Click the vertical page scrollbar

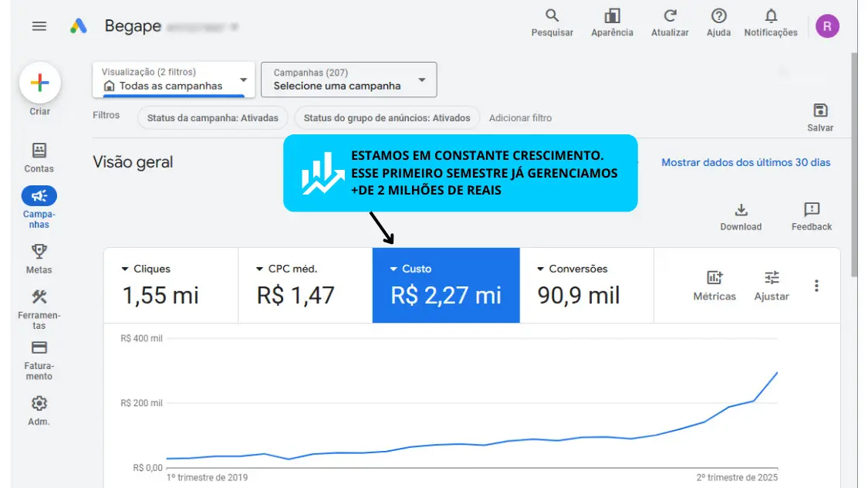[x=853, y=162]
